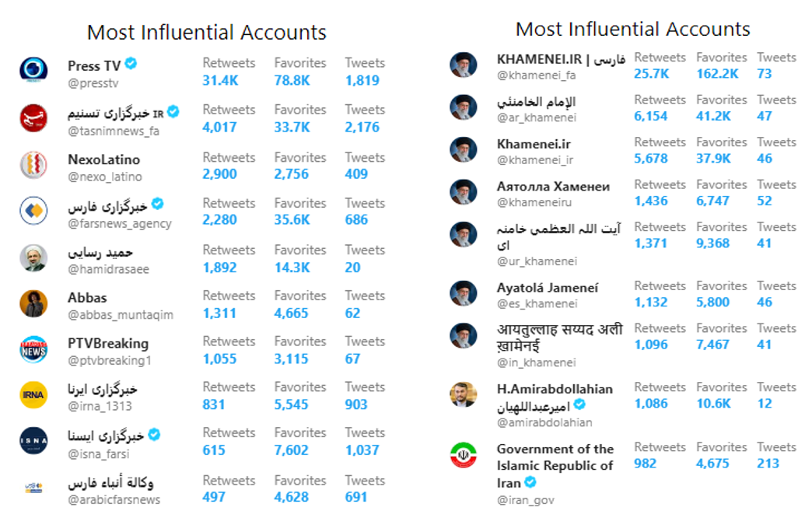Click the @hamidrasaee handle
812x518 pixels.
tap(109, 269)
